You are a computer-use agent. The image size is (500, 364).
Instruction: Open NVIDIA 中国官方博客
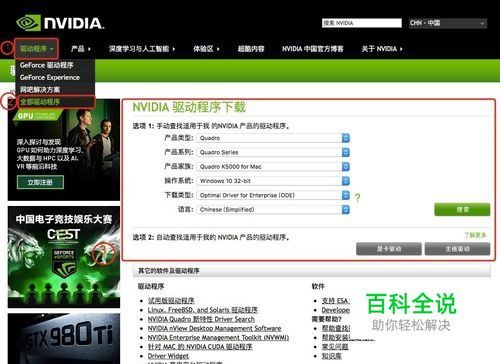[x=313, y=49]
